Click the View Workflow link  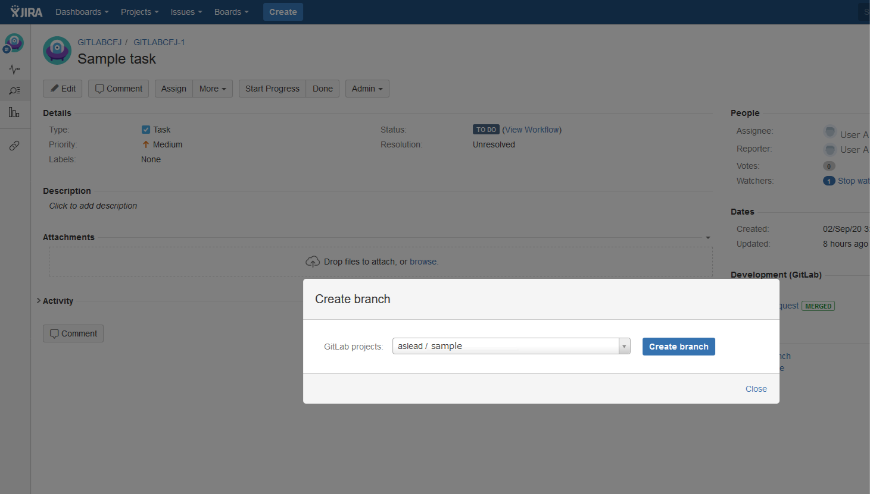[532, 130]
